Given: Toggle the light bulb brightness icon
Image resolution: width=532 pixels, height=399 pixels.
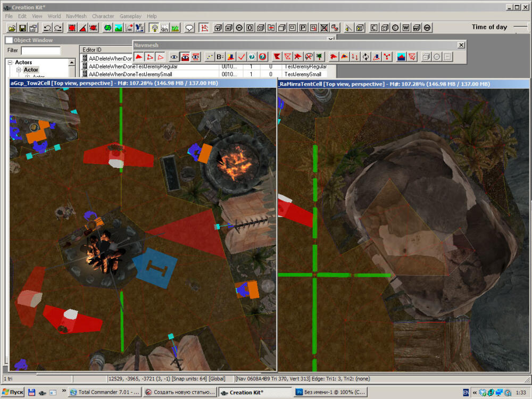Looking at the screenshot, I should coord(154,28).
